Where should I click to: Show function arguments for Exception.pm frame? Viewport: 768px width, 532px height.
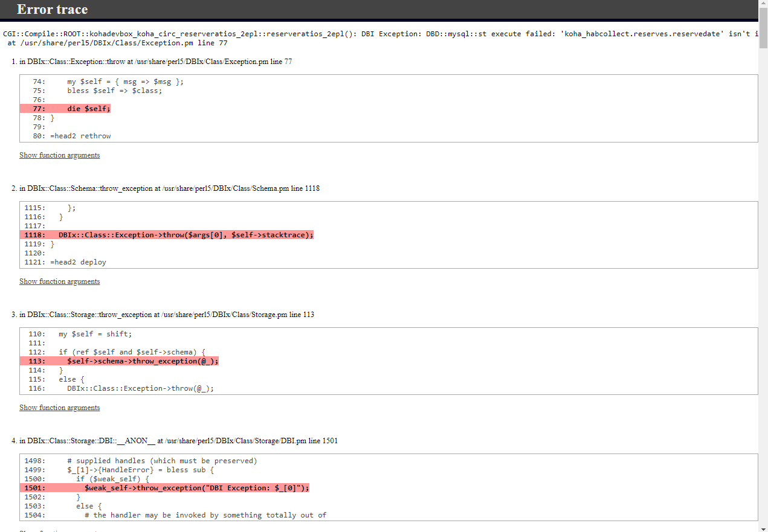pos(59,155)
